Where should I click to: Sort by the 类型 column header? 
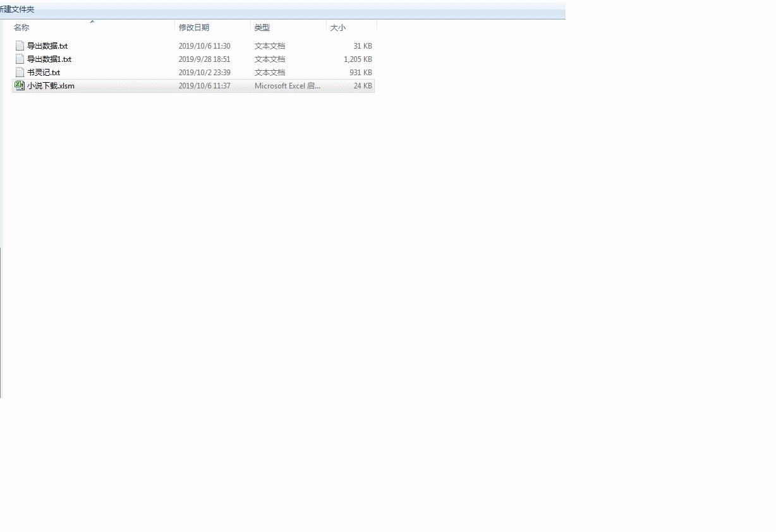pyautogui.click(x=262, y=28)
